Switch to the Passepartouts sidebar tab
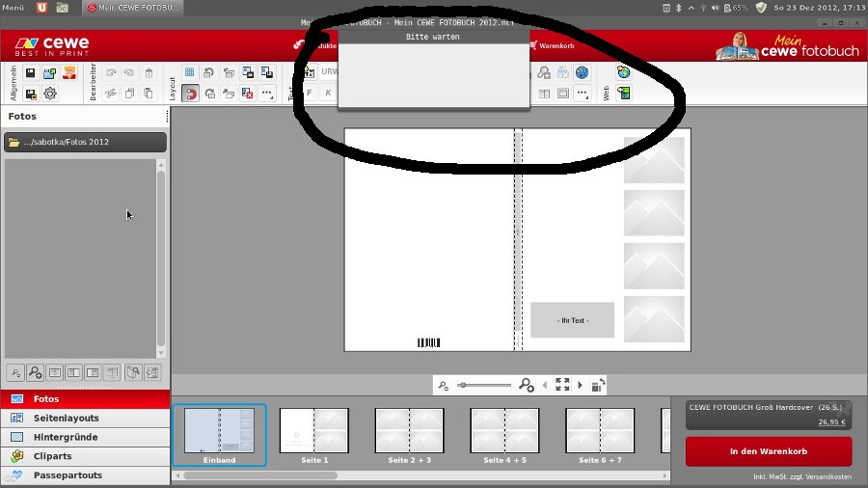 [x=85, y=475]
